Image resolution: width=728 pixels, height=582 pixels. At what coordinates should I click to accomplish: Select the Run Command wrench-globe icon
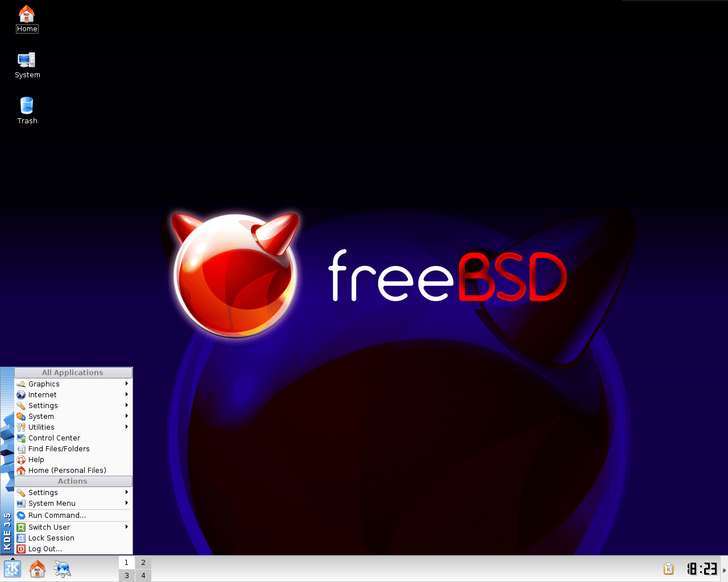point(21,515)
